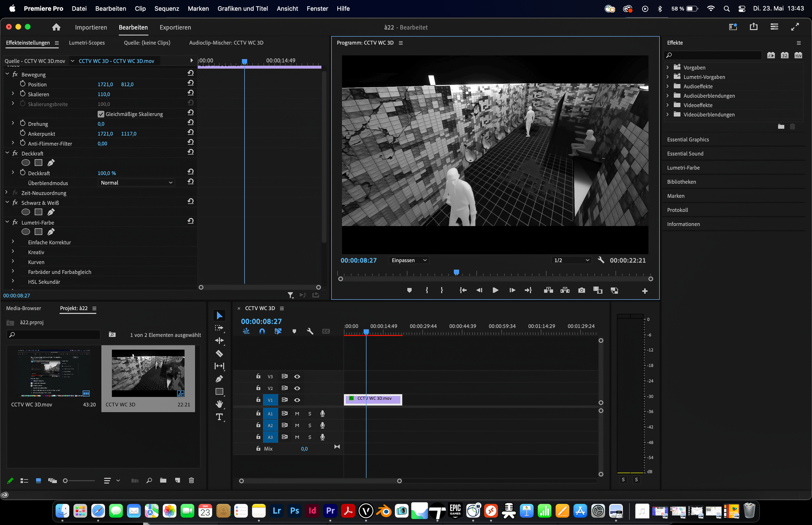The width and height of the screenshot is (812, 525).
Task: Select the Hand tool
Action: pyautogui.click(x=219, y=404)
